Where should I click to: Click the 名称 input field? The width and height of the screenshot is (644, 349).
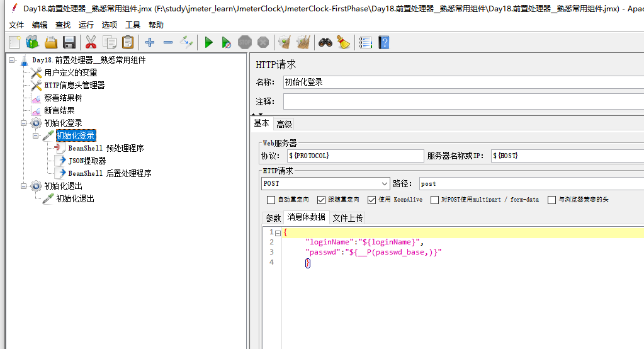pyautogui.click(x=463, y=83)
